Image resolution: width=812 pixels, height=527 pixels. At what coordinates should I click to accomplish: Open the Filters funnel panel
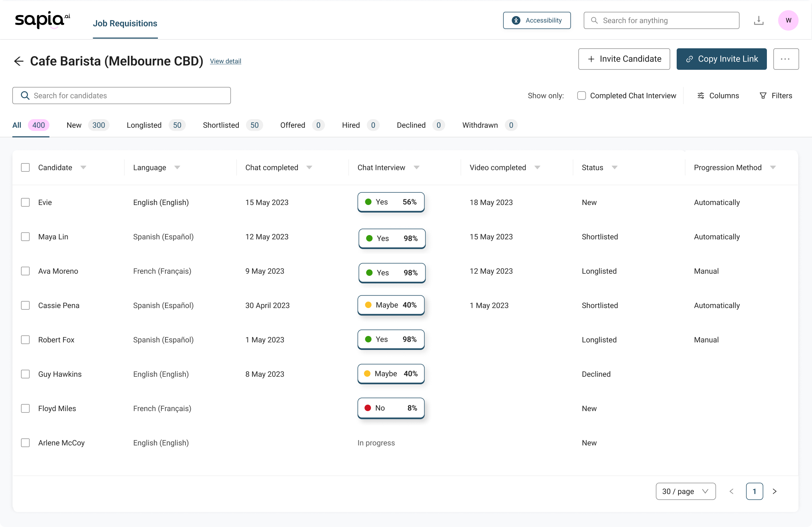776,96
